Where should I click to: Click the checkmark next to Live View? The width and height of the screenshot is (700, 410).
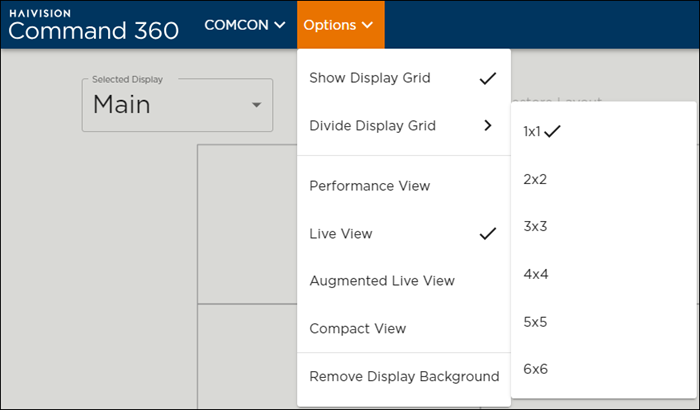[488, 234]
